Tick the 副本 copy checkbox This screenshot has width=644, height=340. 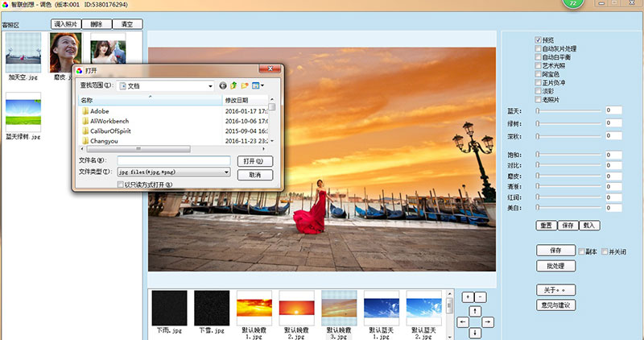581,251
